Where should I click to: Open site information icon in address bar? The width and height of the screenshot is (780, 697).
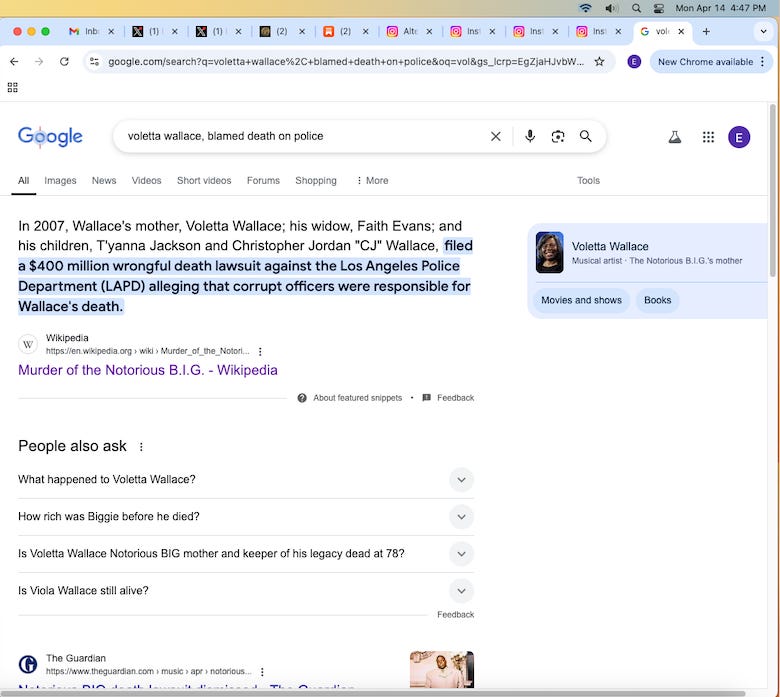pos(94,62)
